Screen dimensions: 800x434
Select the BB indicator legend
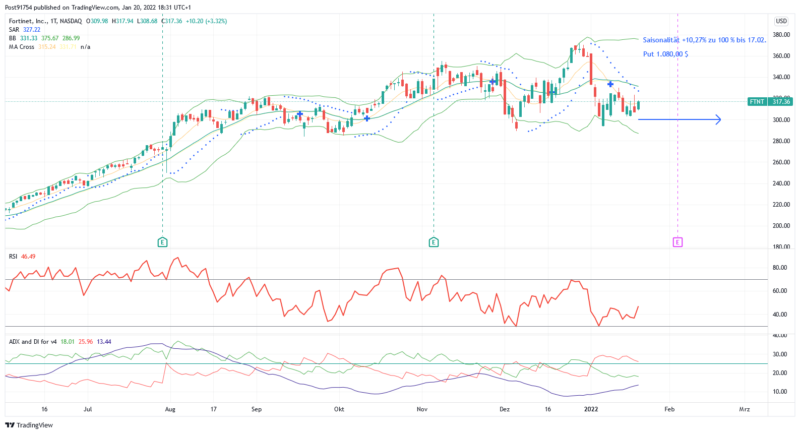tap(13, 38)
